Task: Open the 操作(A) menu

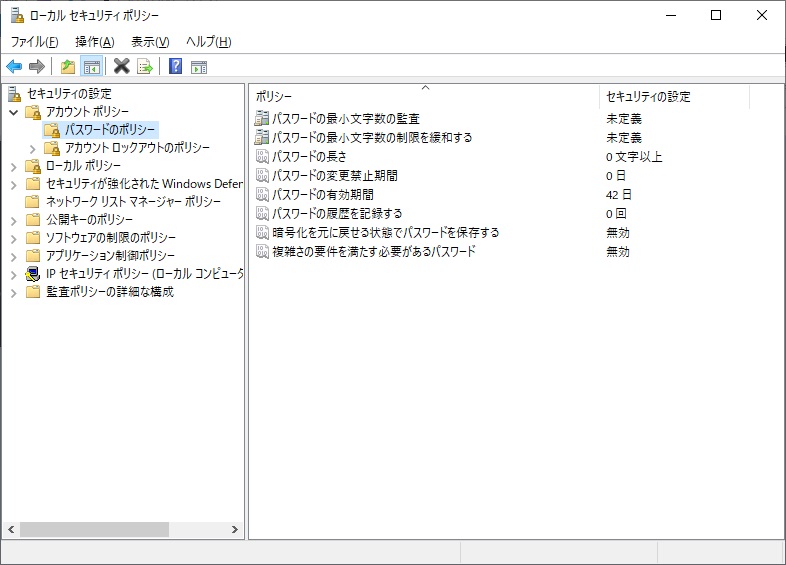Action: (95, 42)
